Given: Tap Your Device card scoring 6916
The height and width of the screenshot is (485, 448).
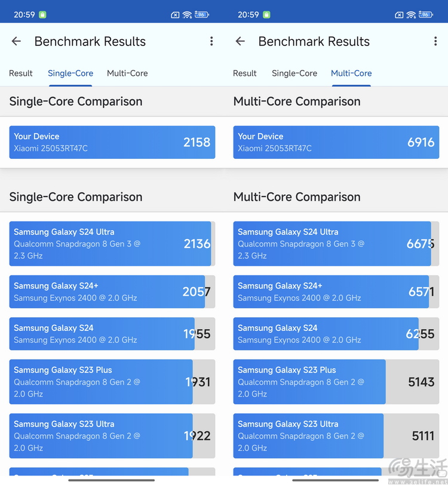Looking at the screenshot, I should click(336, 142).
